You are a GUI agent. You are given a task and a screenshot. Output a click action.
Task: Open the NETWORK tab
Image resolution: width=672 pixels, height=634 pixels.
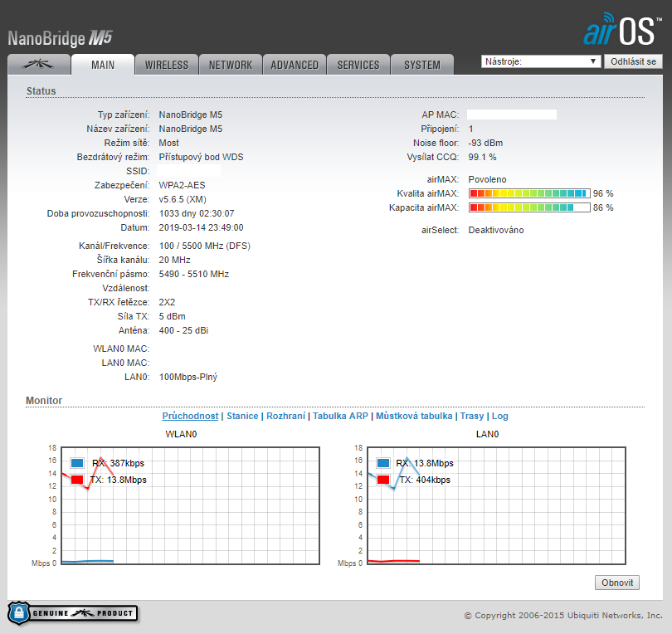(x=231, y=64)
